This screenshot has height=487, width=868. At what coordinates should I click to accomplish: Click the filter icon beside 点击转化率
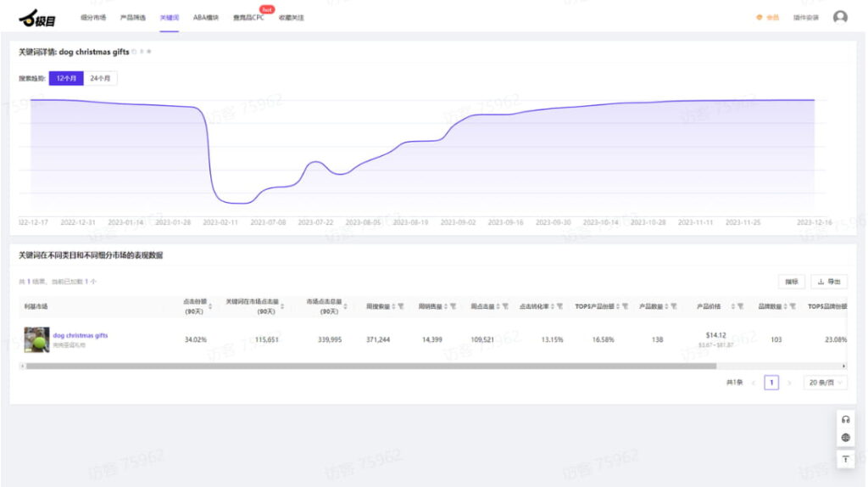tap(560, 306)
